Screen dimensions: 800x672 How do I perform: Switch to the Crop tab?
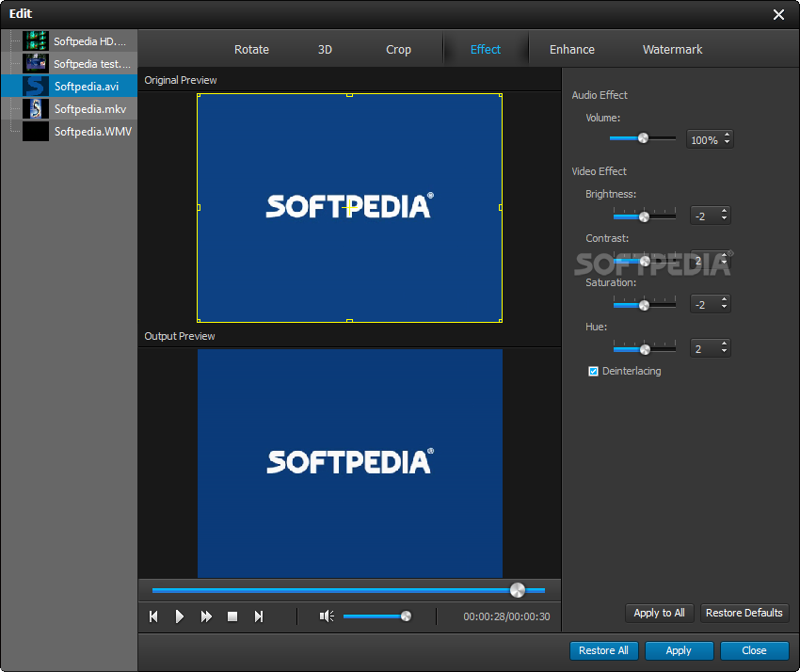398,50
